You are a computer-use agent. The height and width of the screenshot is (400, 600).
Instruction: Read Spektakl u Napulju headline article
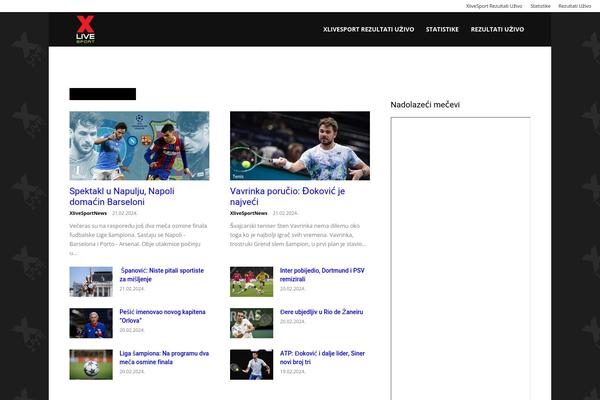click(122, 196)
